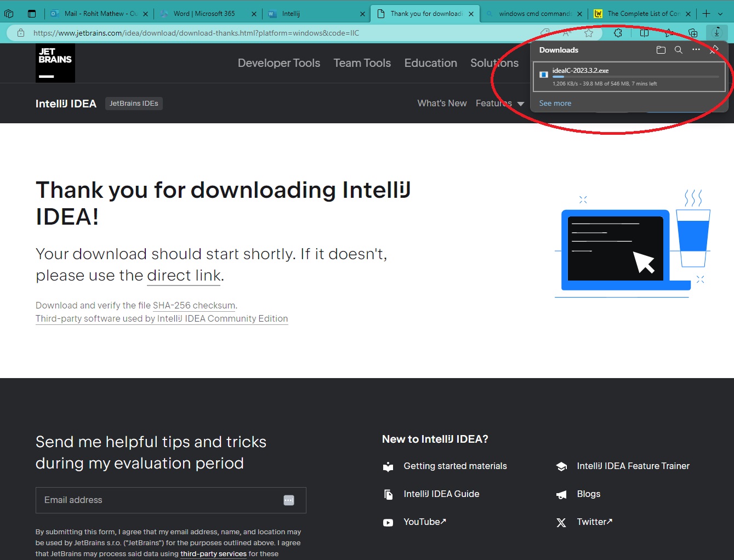Expand the Features dropdown
This screenshot has width=734, height=560.
coord(499,103)
